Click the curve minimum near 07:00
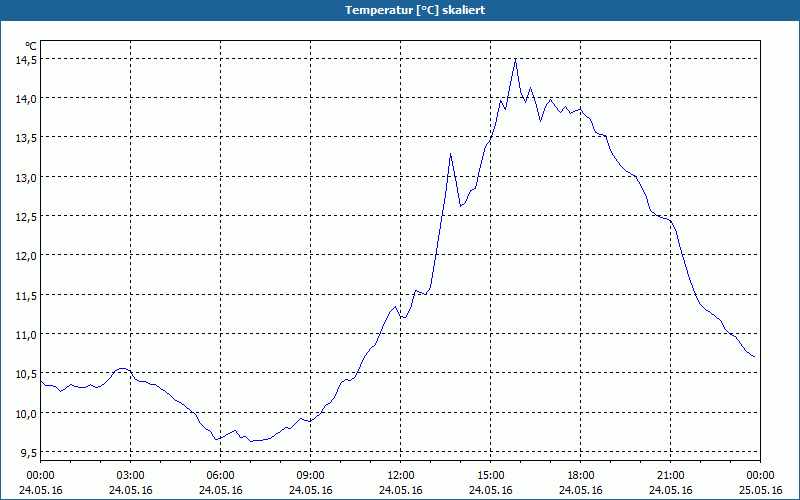800x500 pixels. pos(252,441)
